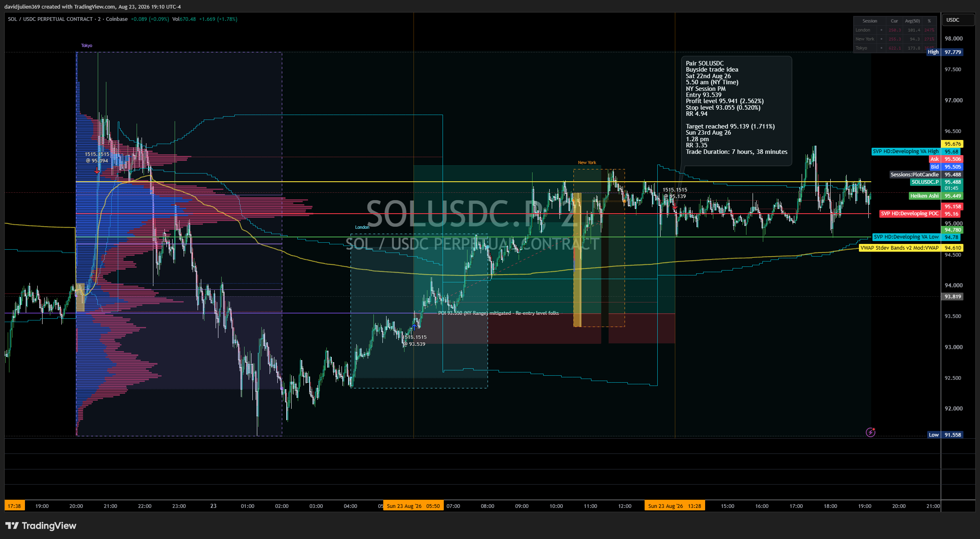Click the Heiken Ashi 95.449 label
The height and width of the screenshot is (539, 980).
(x=936, y=196)
